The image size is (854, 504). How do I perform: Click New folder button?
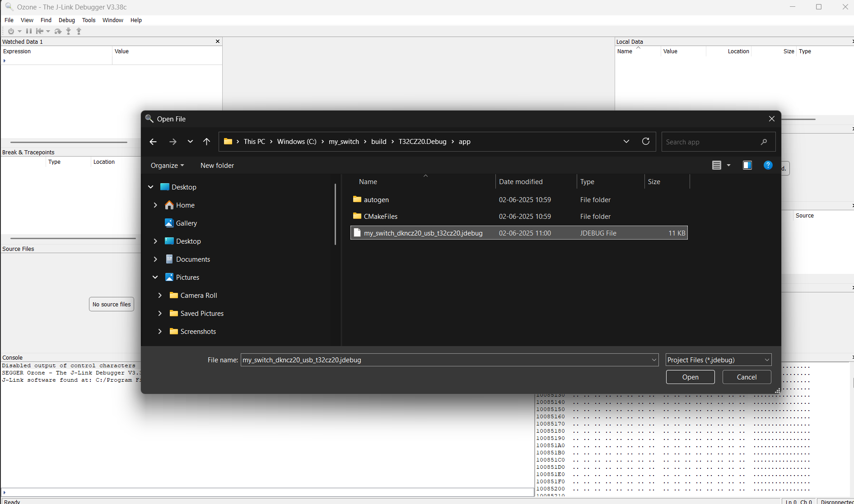coord(217,166)
